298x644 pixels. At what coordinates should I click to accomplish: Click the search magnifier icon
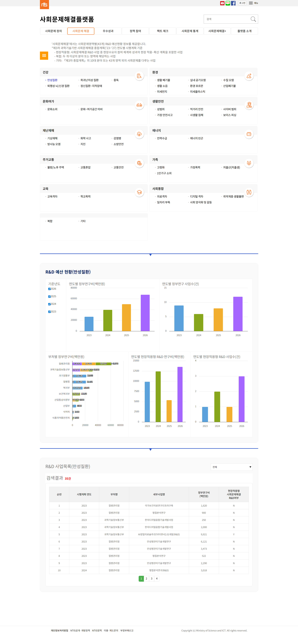(253, 19)
